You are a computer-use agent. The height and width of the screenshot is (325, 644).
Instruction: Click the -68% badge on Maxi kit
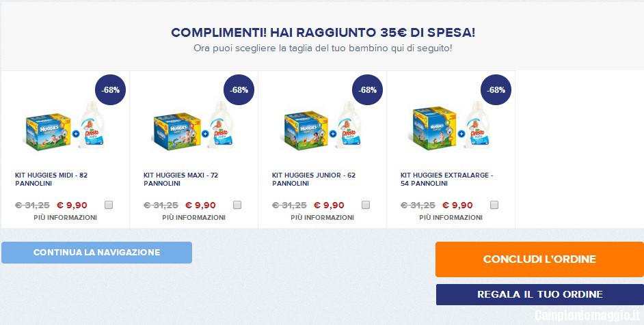pos(239,90)
